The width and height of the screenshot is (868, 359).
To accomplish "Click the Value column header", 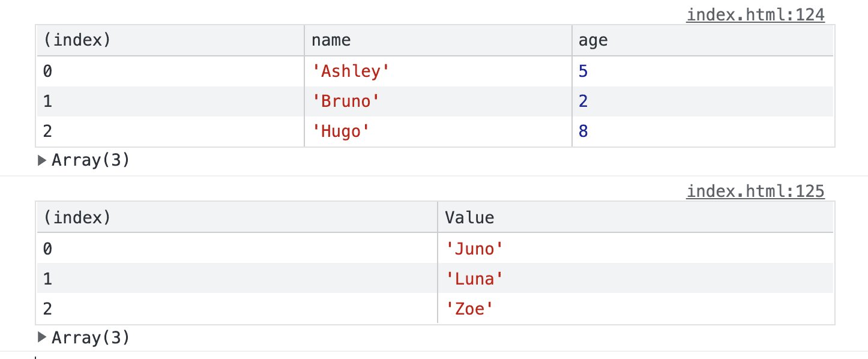I will [636, 217].
